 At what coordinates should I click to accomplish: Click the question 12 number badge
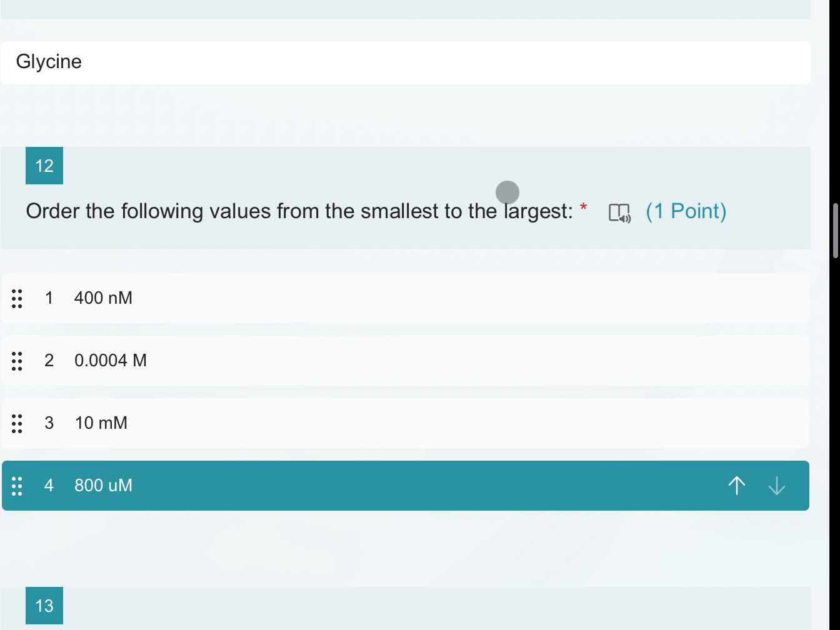tap(44, 166)
